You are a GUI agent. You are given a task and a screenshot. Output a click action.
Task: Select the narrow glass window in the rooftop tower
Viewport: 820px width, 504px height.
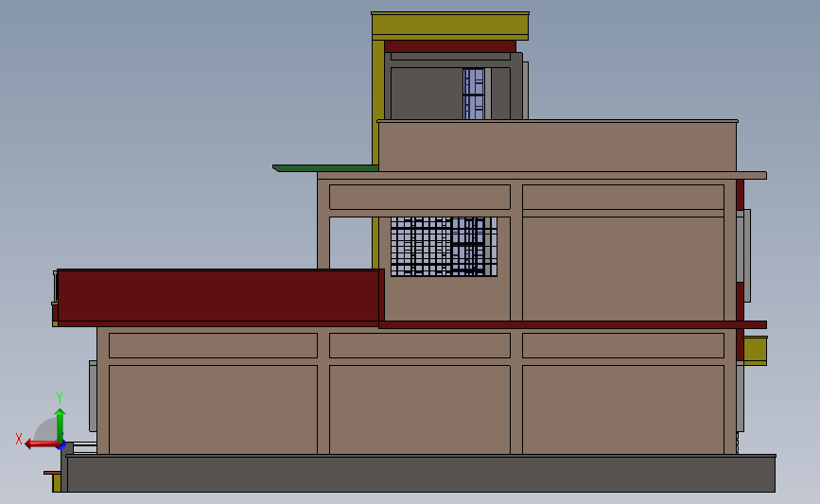click(x=473, y=94)
